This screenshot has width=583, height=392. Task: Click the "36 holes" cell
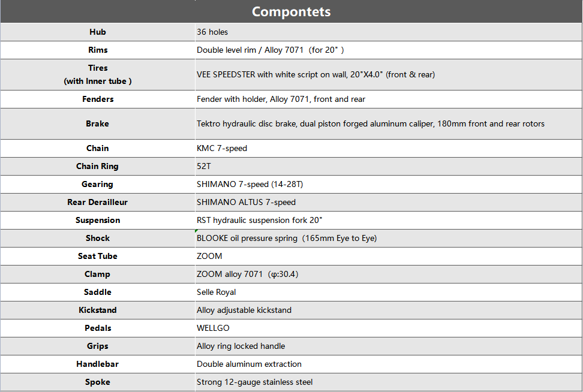[x=212, y=32]
